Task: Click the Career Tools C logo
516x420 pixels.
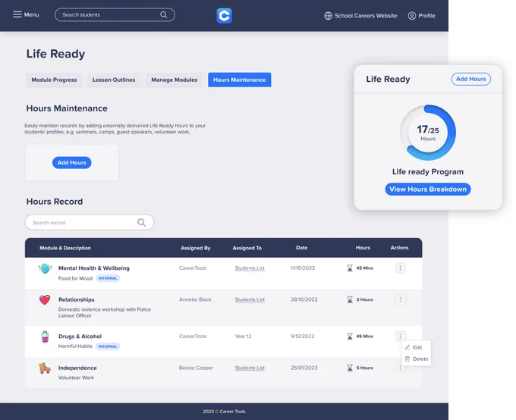Action: click(224, 16)
